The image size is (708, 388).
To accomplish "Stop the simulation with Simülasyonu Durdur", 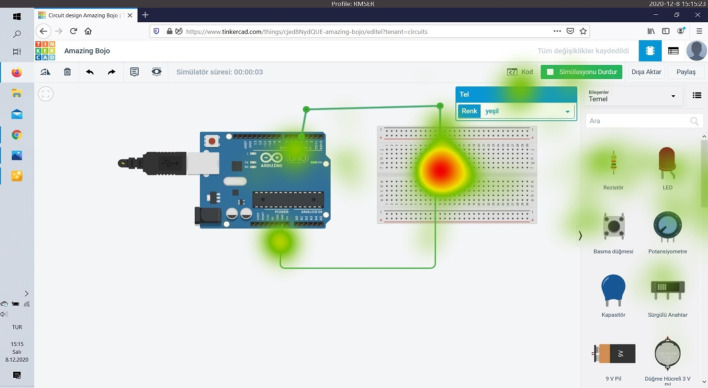I will [581, 72].
